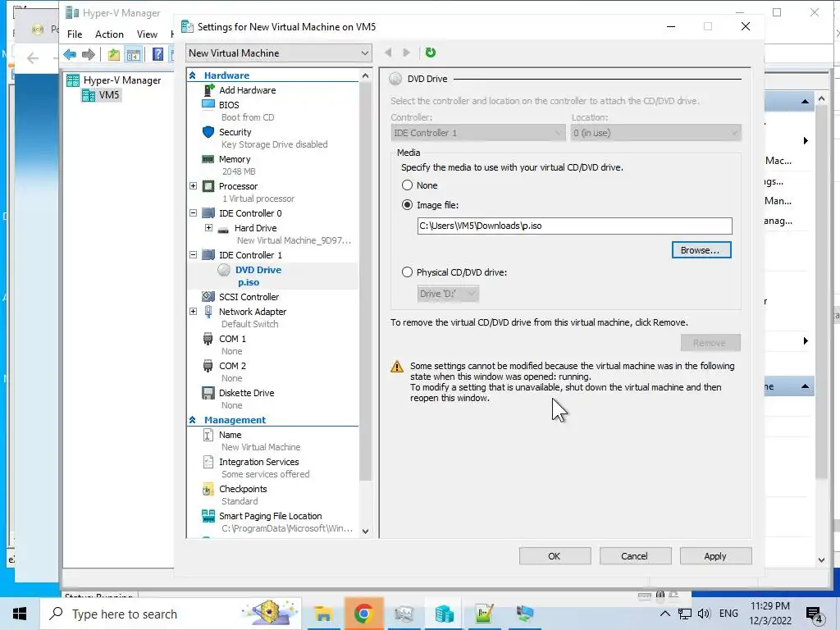Screen dimensions: 840x630
Task: Select the COM 2 port icon
Action: point(208,366)
